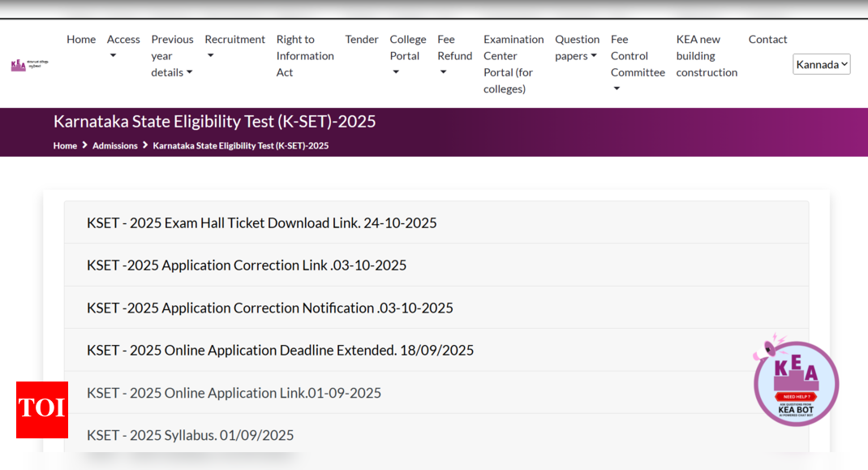868x470 pixels.
Task: Open the KEA Bot chat helper
Action: (795, 383)
